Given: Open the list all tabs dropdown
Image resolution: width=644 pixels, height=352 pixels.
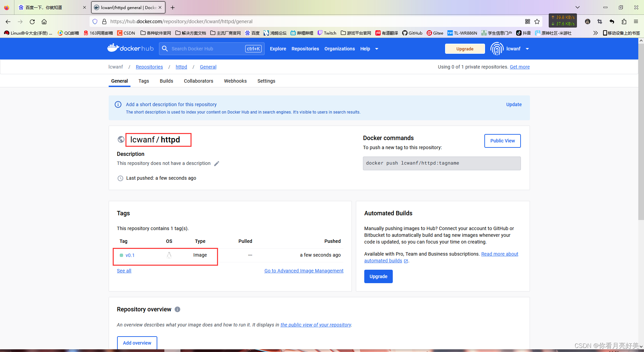Looking at the screenshot, I should (x=578, y=7).
